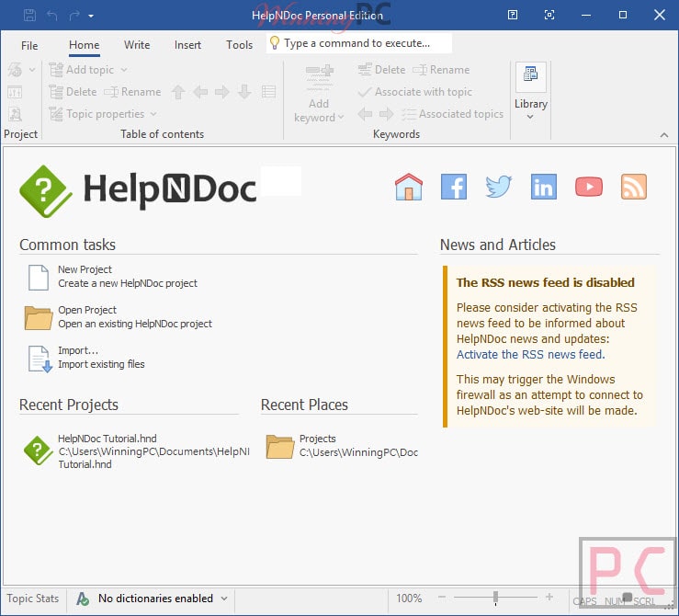679x616 pixels.
Task: Click the generate help icon in Project group
Action: click(x=15, y=69)
